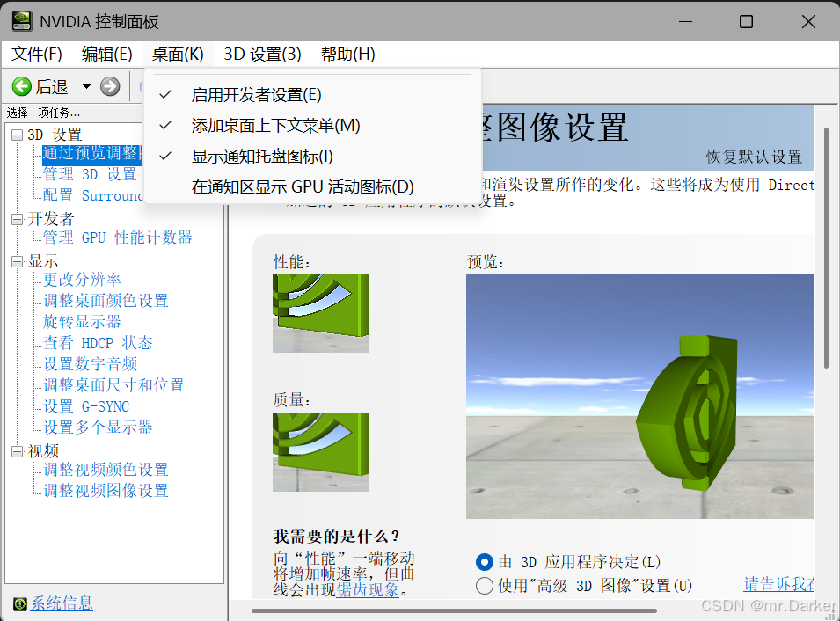Collapse the 视频 tree node

click(17, 452)
